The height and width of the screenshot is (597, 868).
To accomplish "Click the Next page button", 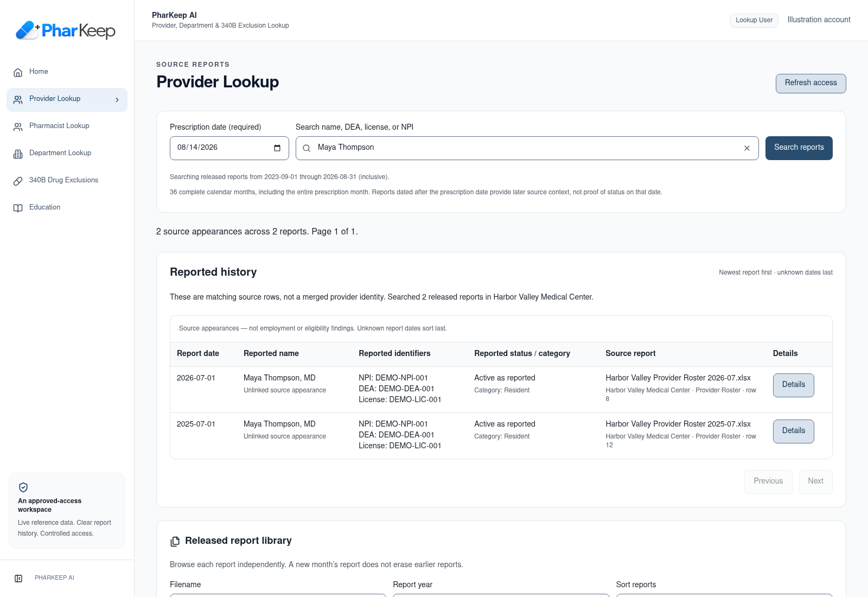I will tap(815, 481).
